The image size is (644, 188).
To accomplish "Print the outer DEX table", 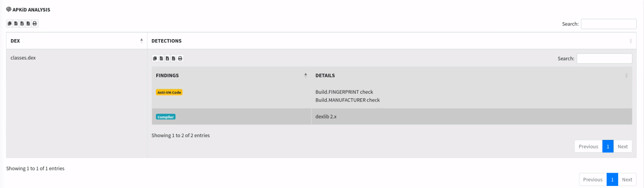I will click(35, 24).
